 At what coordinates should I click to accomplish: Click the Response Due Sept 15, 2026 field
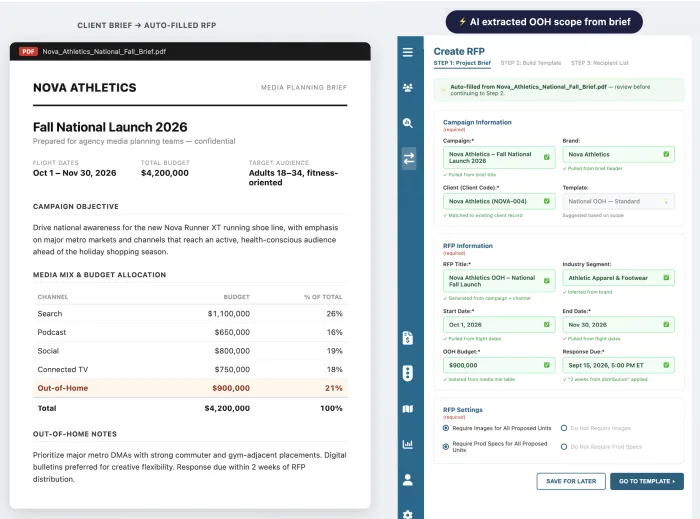point(618,365)
